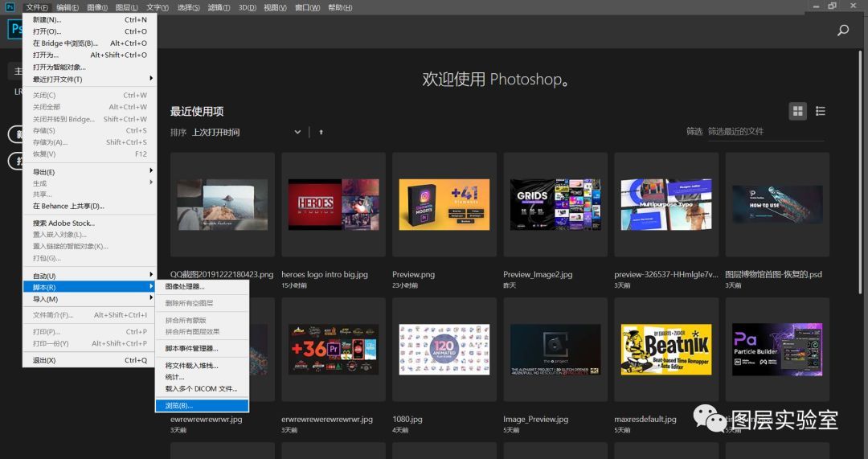Viewport: 868px width, 459px height.
Task: Open the 滤镜 menu in the menu bar
Action: pyautogui.click(x=219, y=7)
